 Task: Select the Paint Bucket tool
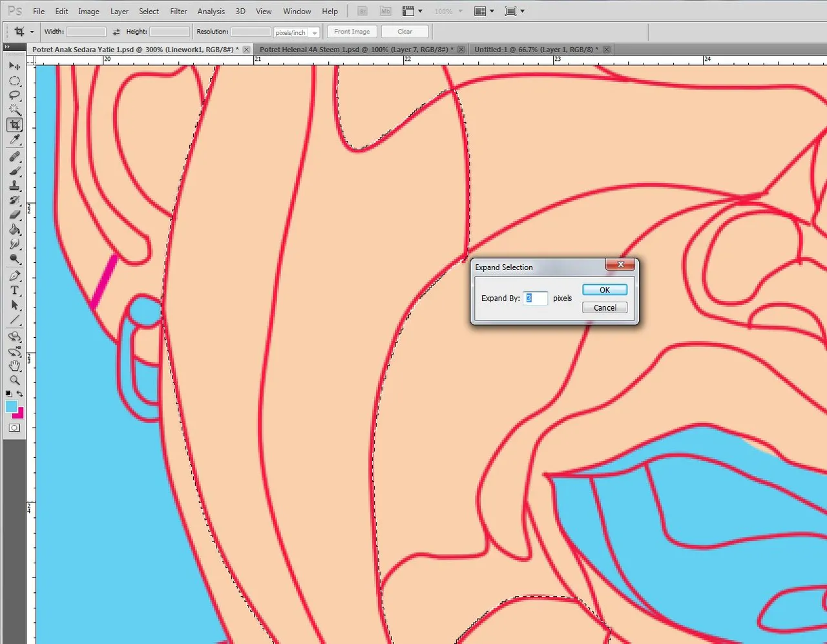tap(14, 229)
